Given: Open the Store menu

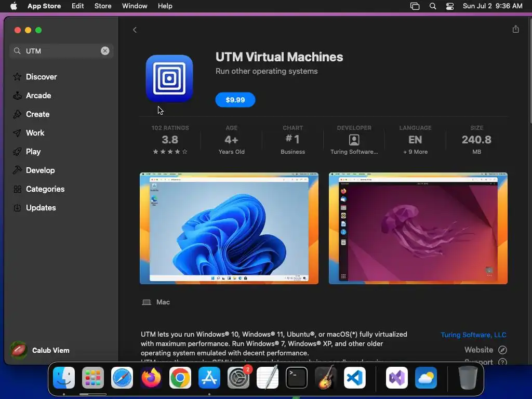Looking at the screenshot, I should pyautogui.click(x=103, y=6).
